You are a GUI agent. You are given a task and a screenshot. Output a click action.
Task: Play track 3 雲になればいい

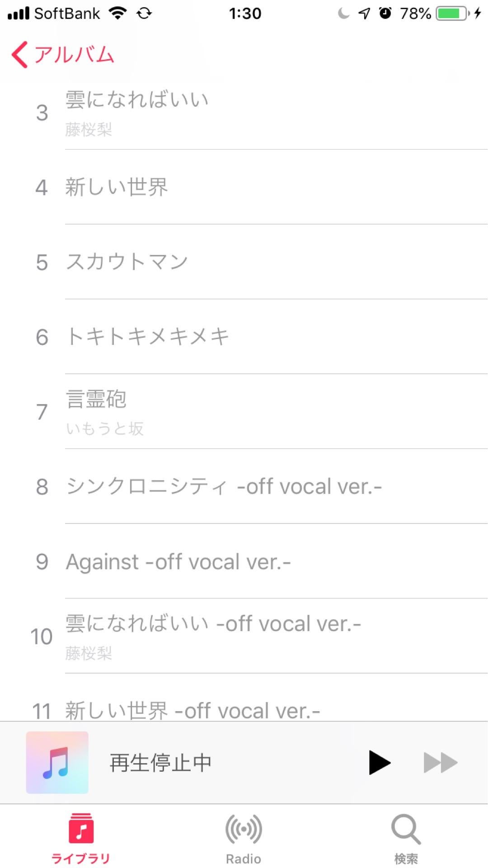pos(244,112)
